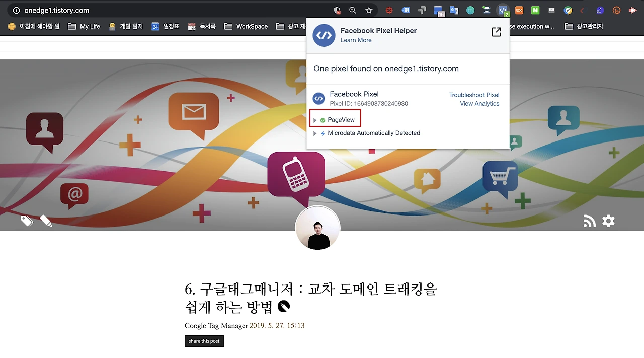This screenshot has height=358, width=644.
Task: Open the red crosshair extension icon
Action: point(389,10)
